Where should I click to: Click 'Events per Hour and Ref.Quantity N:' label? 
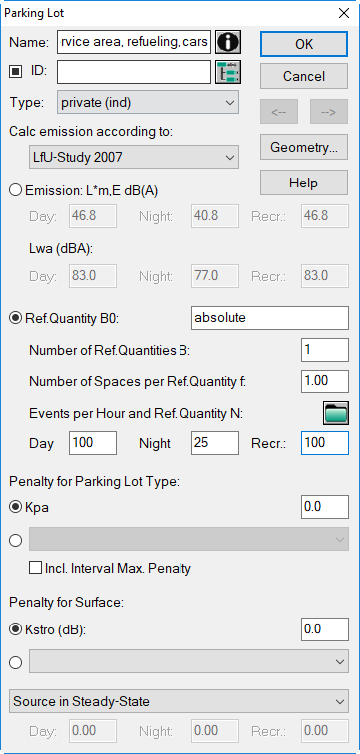pos(136,414)
